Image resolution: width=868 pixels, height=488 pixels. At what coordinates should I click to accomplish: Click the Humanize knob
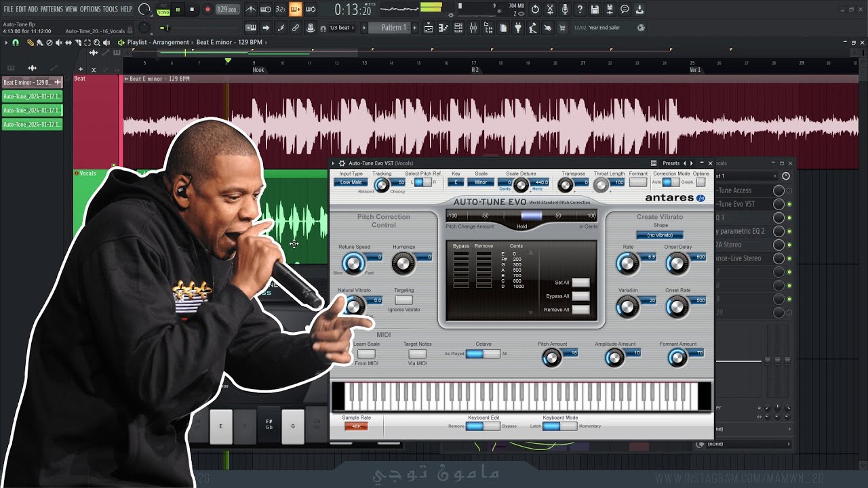403,264
